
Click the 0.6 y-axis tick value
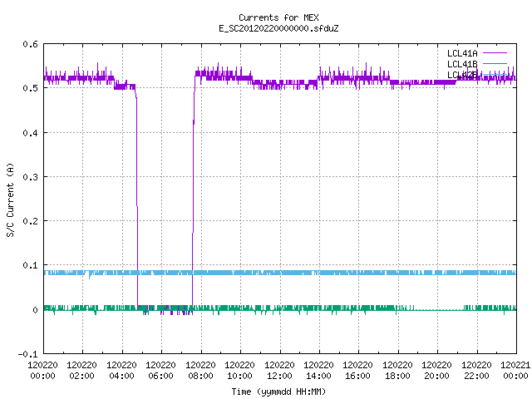click(30, 44)
